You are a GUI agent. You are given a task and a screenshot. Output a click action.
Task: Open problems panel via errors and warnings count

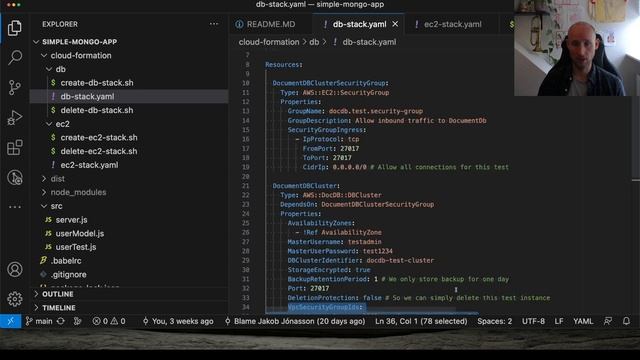[x=109, y=321]
